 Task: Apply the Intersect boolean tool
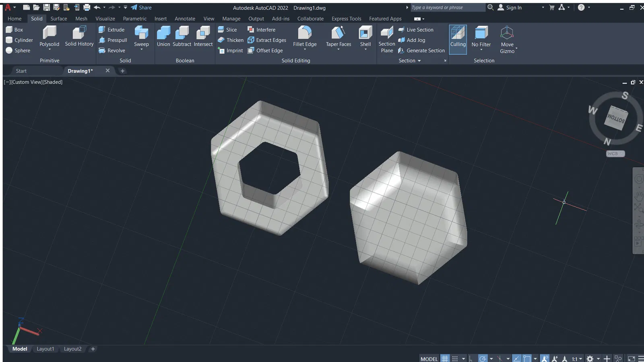click(x=203, y=37)
